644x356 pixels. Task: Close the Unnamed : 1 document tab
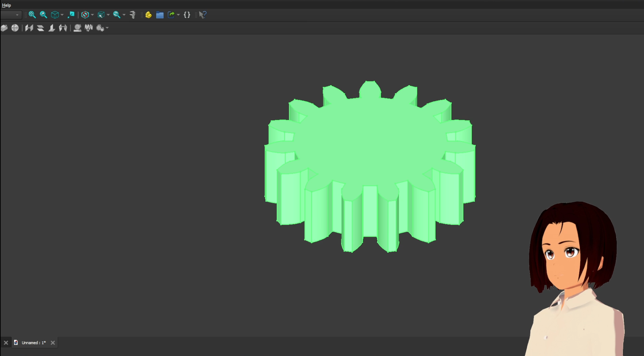click(x=53, y=343)
